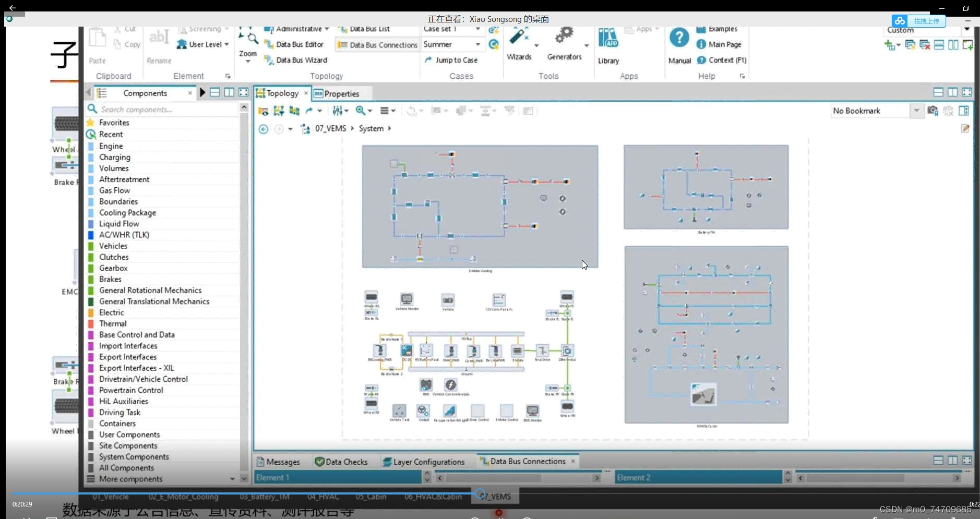Select the Electric component category
980x519 pixels.
(111, 312)
